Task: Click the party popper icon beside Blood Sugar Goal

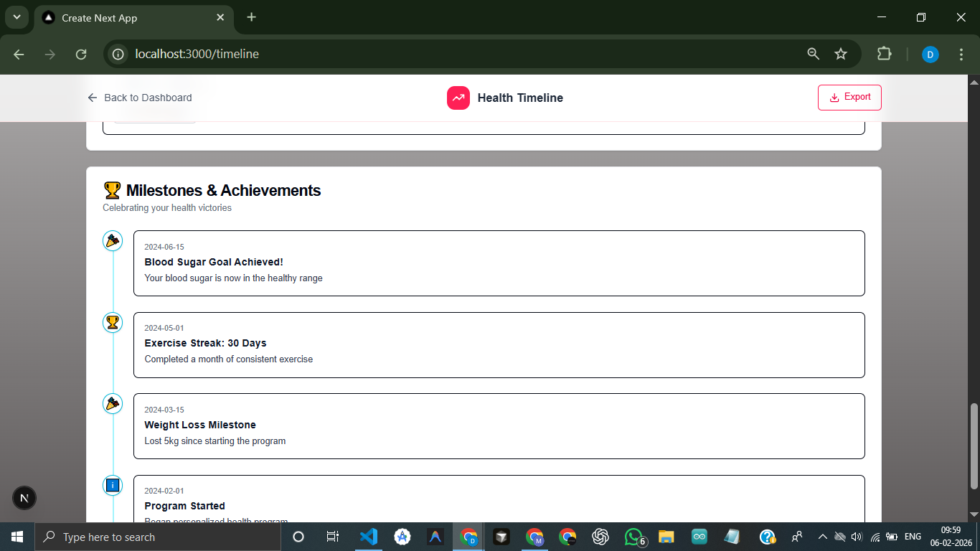Action: tap(113, 241)
